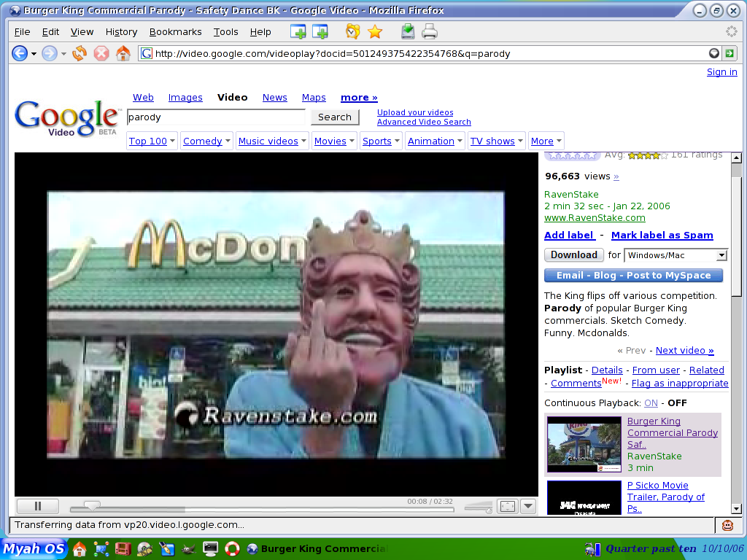Click the Google site icon in address bar
Screen dimensions: 747x560
[147, 53]
